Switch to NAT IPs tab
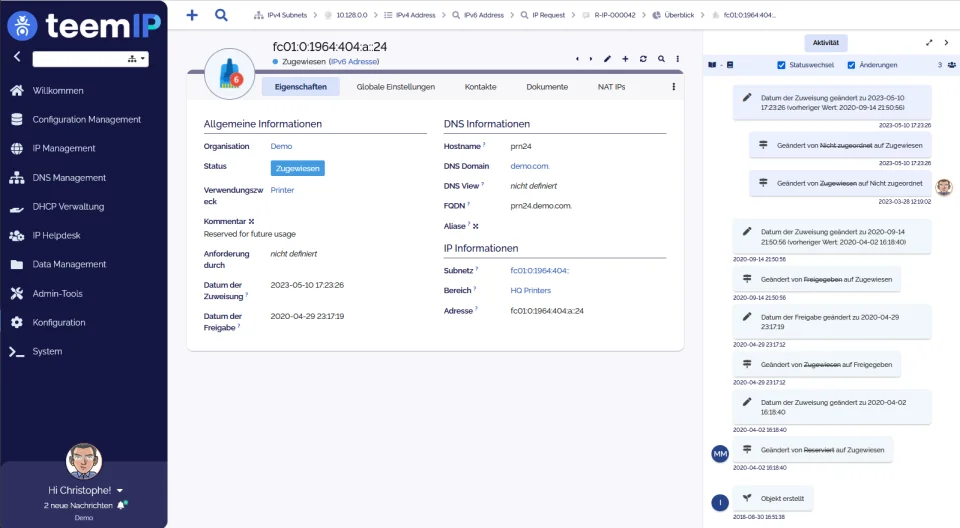The image size is (960, 528). click(612, 87)
